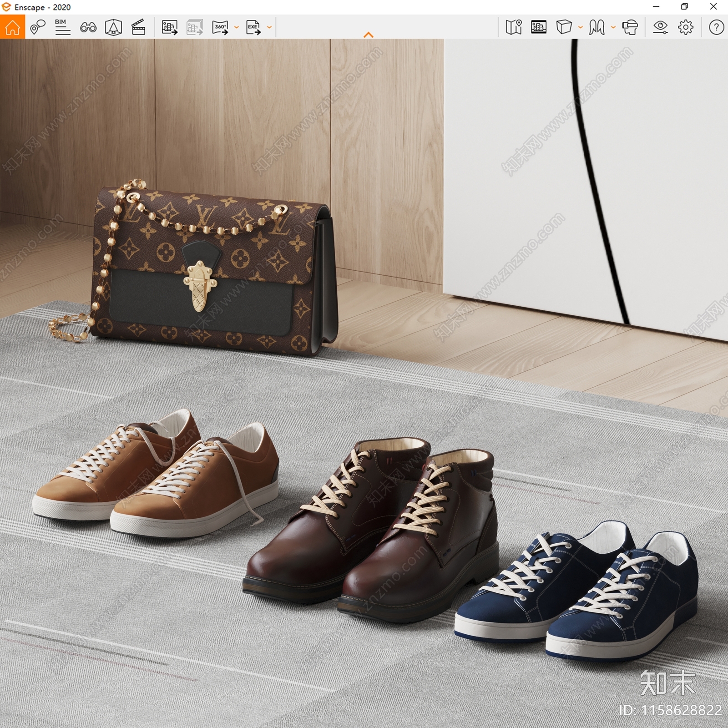728x728 pixels.
Task: Open the Visual Settings eye icon
Action: 660,27
